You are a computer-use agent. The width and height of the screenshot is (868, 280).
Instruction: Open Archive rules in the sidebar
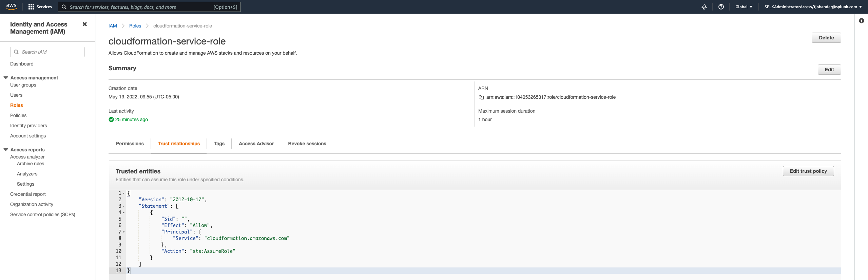pos(31,164)
